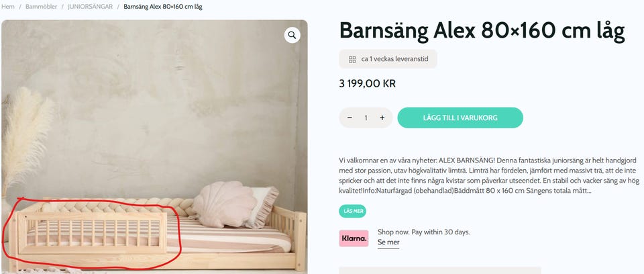Viewport: 644px width, 274px height.
Task: Increase quantity with the plus button
Action: (x=382, y=118)
